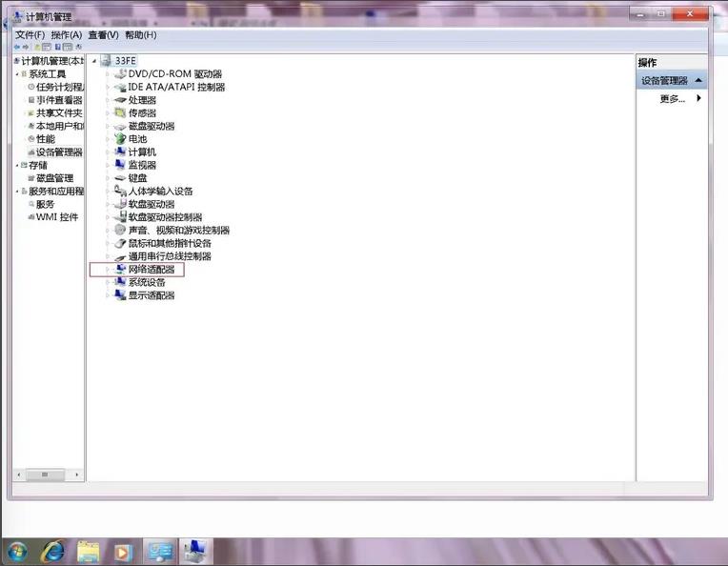Open Windows Explorer folder on taskbar
Viewport: 728px width, 566px height.
tap(88, 552)
